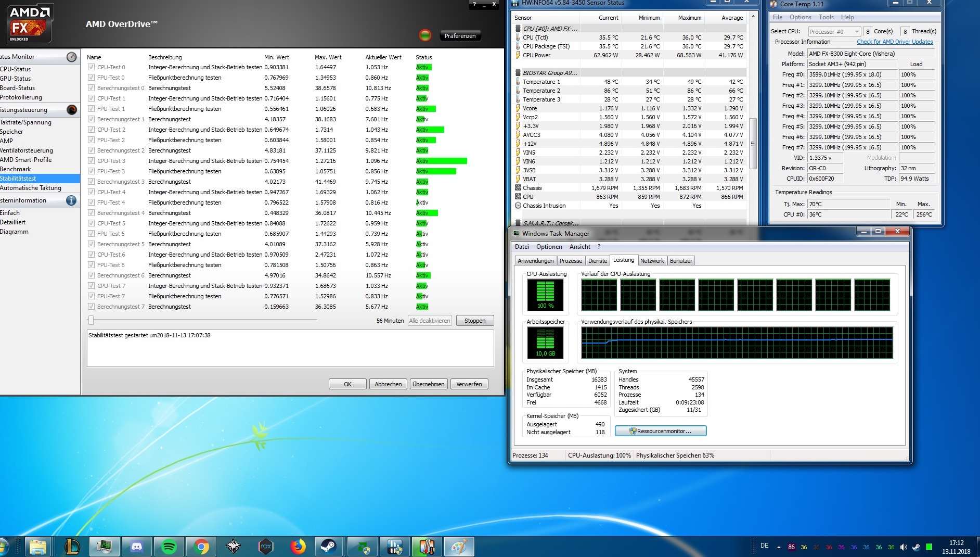This screenshot has width=980, height=557.
Task: Click the Arbeitsspeicher 10,0 GB meter
Action: [545, 343]
